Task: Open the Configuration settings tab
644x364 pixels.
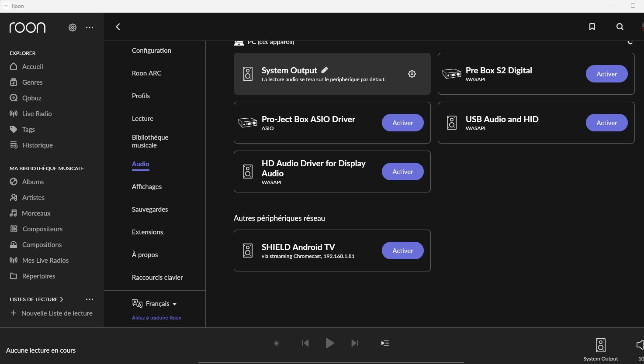Action: pyautogui.click(x=152, y=51)
